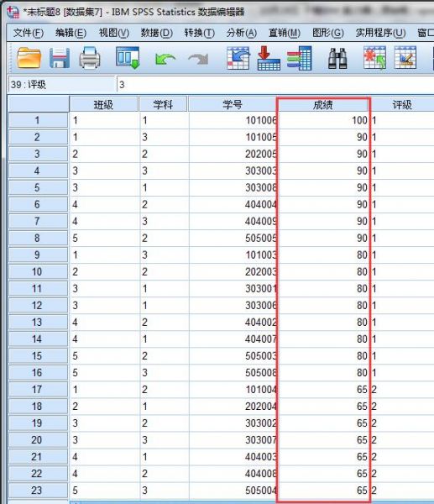The height and width of the screenshot is (504, 434).
Task: Click the cell value editor field
Action: click(275, 85)
